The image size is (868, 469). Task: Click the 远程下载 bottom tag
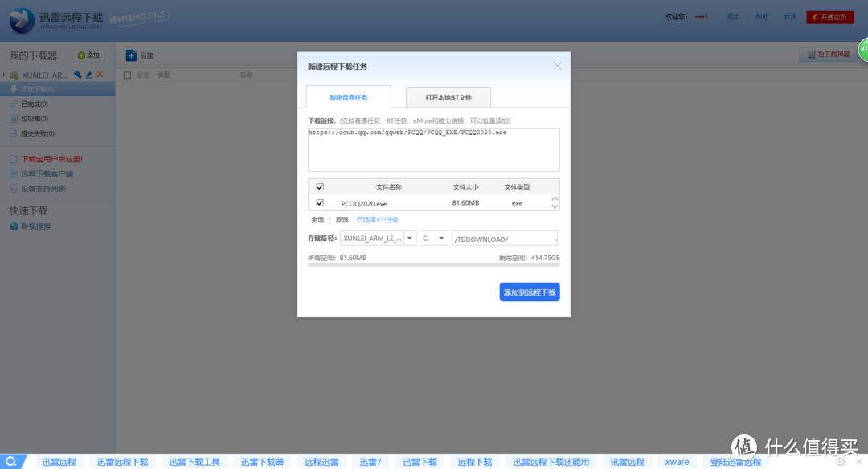(475, 462)
